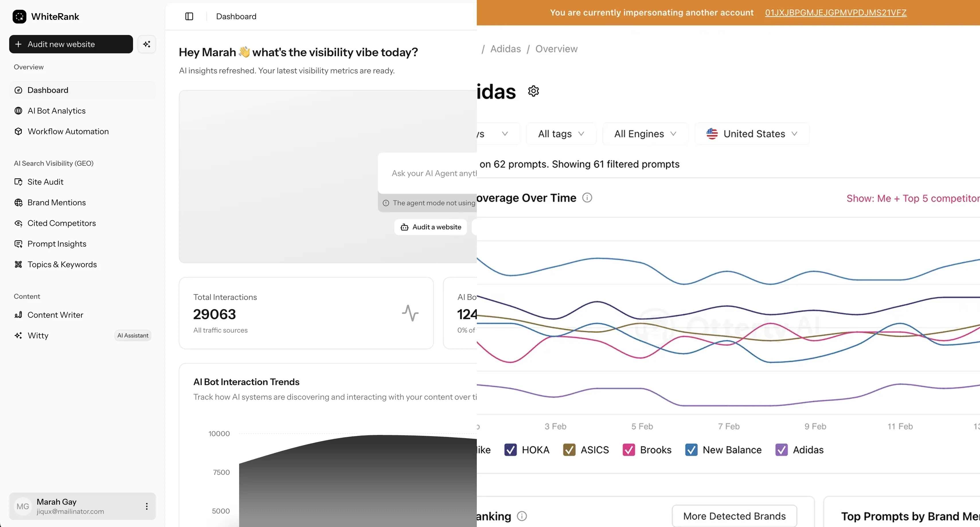This screenshot has width=980, height=527.
Task: Open the AI sparkle button beside Audit new website
Action: pyautogui.click(x=147, y=44)
